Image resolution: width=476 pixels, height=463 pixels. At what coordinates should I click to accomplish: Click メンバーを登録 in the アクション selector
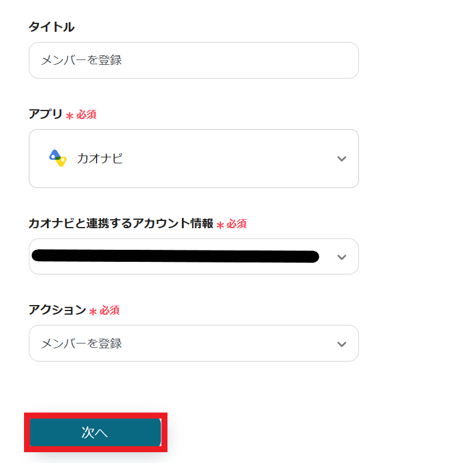(x=82, y=343)
